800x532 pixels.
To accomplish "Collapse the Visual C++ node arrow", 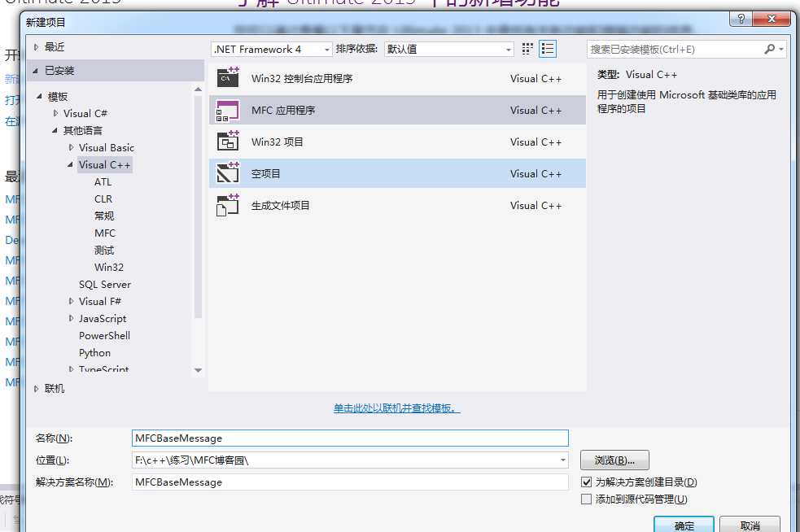I will click(x=71, y=165).
